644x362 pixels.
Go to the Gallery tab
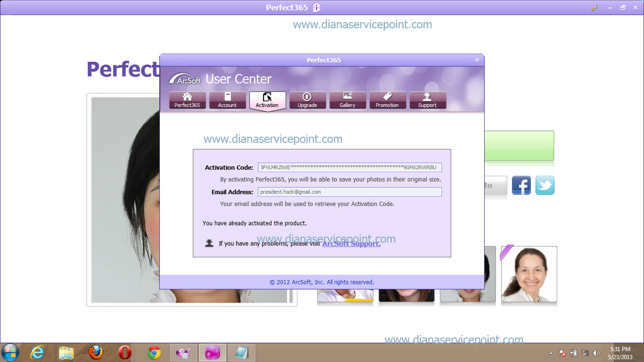pos(347,100)
